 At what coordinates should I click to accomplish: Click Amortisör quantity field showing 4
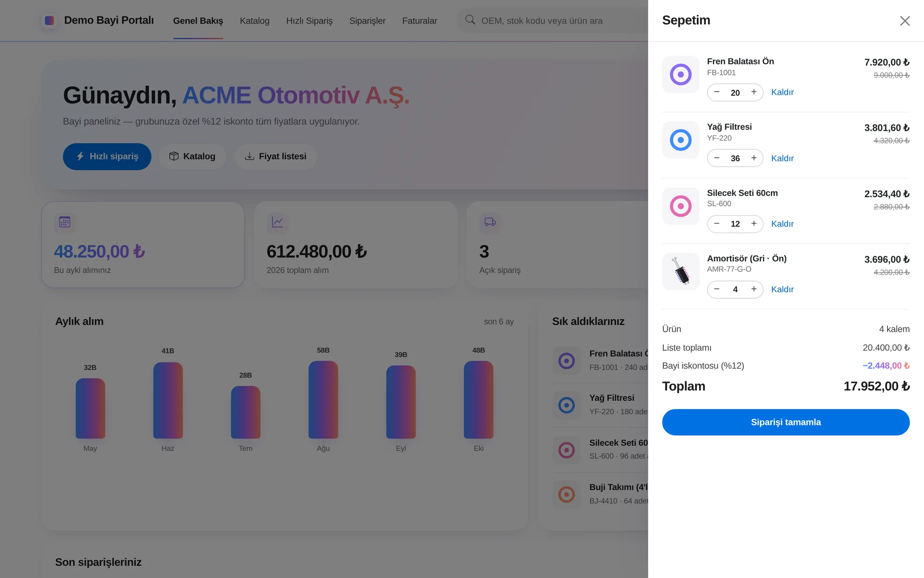coord(735,289)
